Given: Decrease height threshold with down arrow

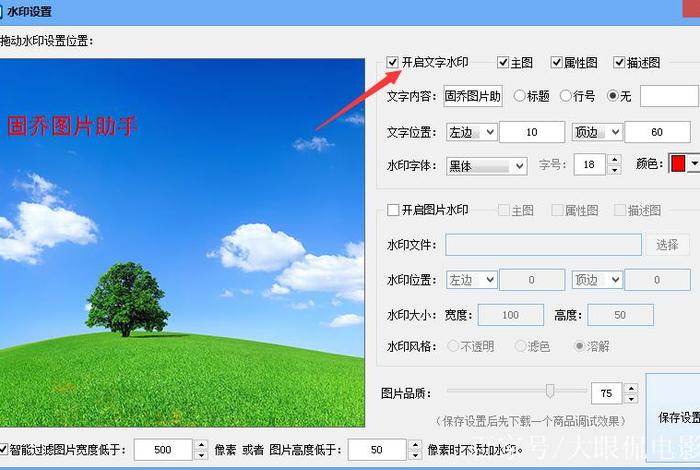Looking at the screenshot, I should tap(415, 455).
